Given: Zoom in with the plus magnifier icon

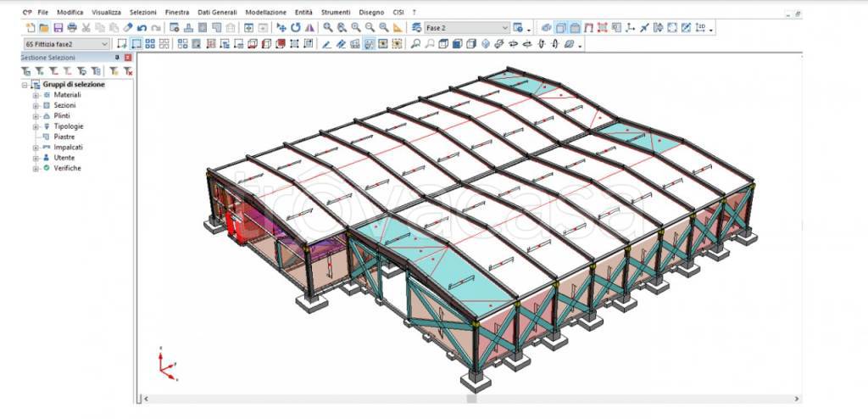Looking at the screenshot, I should pos(356,28).
